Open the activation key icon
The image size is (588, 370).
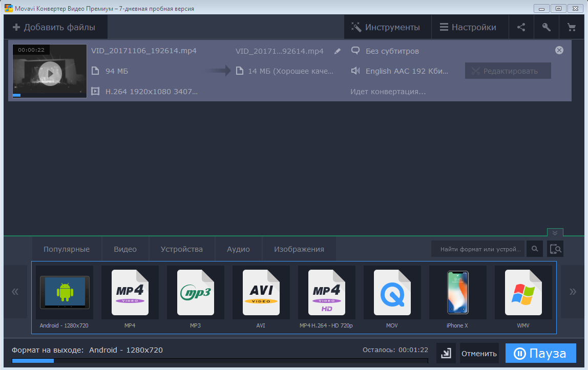[546, 27]
